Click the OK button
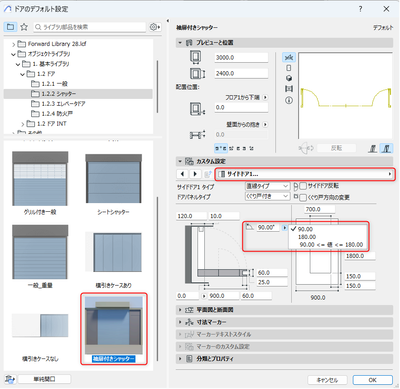Viewport: 400px width, 389px height. coord(372,380)
